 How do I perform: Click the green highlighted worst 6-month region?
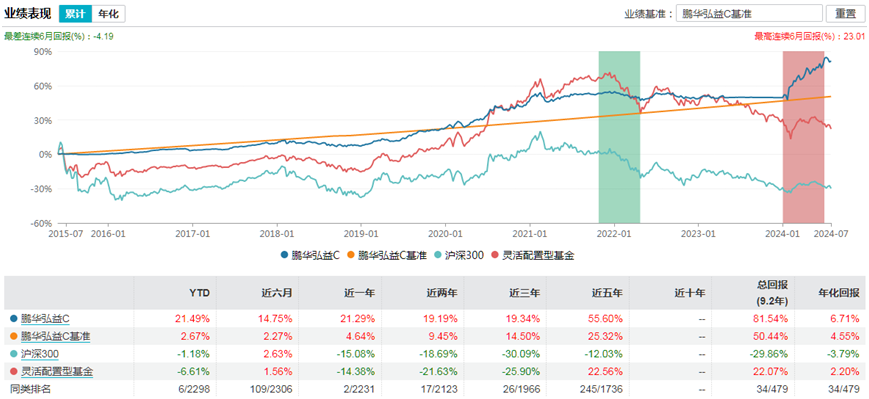pos(619,136)
